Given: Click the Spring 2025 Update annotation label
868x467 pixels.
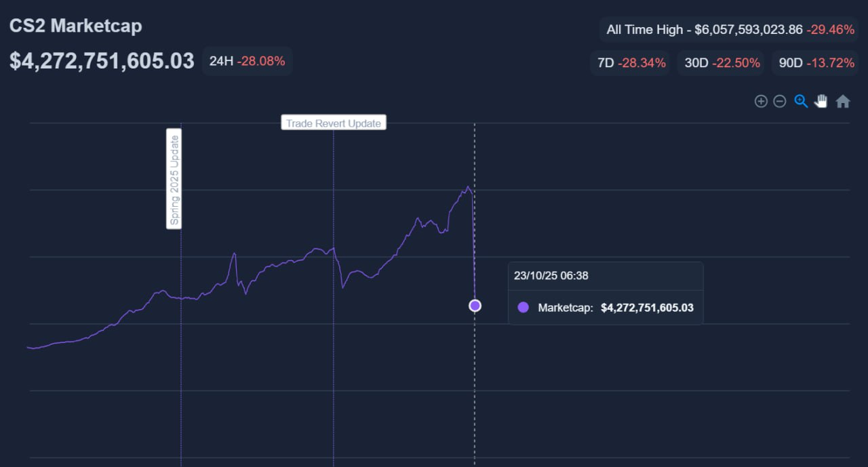Looking at the screenshot, I should (174, 179).
